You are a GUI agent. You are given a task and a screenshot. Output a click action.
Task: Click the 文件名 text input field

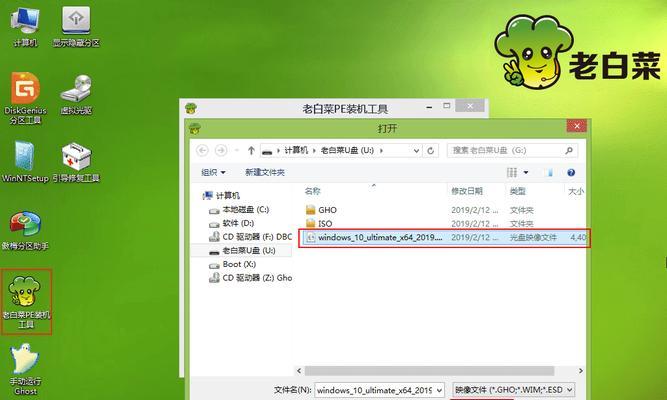[374, 390]
